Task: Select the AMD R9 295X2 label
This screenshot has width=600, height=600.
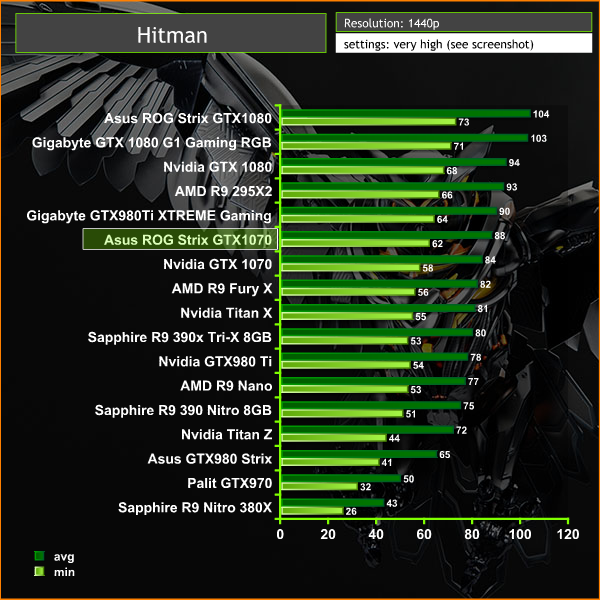Action: (x=223, y=191)
